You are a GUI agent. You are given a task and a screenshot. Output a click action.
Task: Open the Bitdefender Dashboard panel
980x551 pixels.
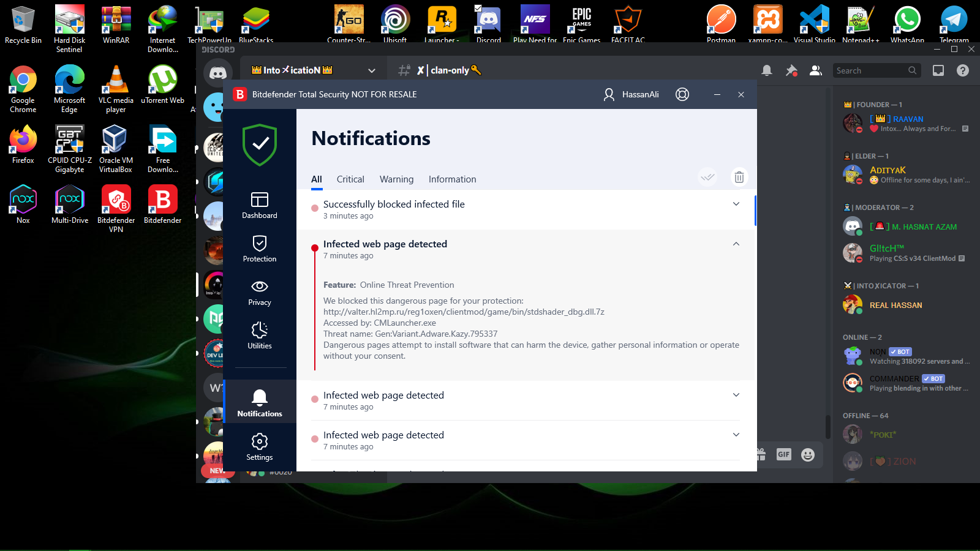coord(260,205)
